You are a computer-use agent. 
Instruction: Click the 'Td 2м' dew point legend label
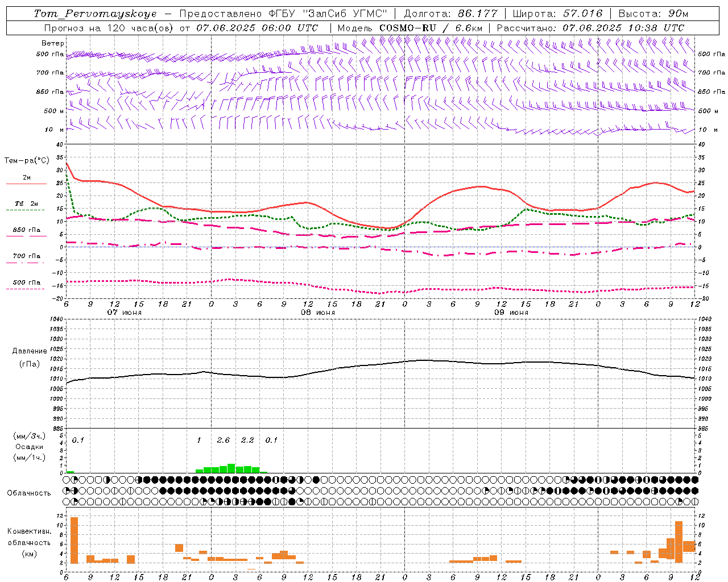27,203
